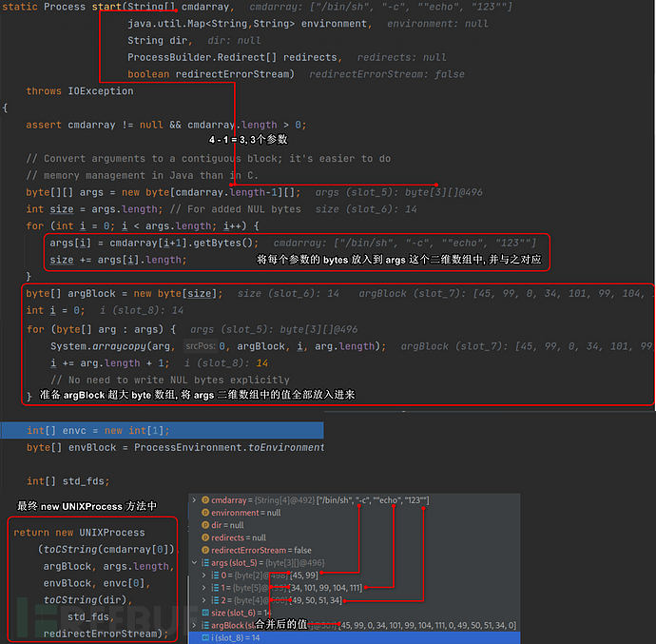The width and height of the screenshot is (656, 644).
Task: Click UNIXProcess in the return statement
Action: [110, 533]
